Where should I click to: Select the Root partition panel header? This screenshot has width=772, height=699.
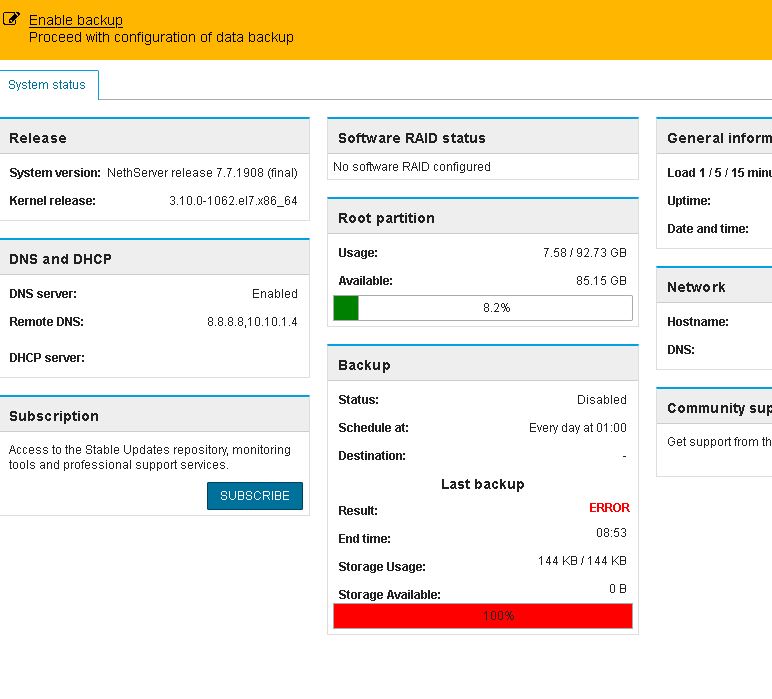point(482,218)
